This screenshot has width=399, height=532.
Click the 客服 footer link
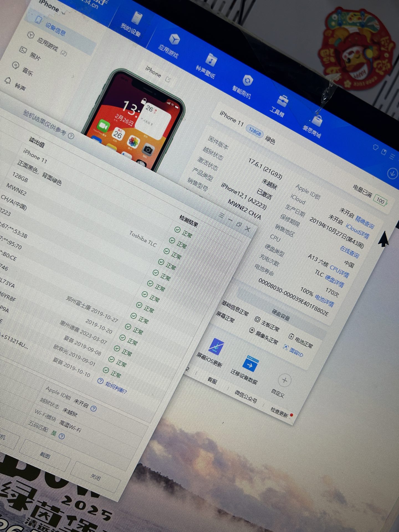212,380
